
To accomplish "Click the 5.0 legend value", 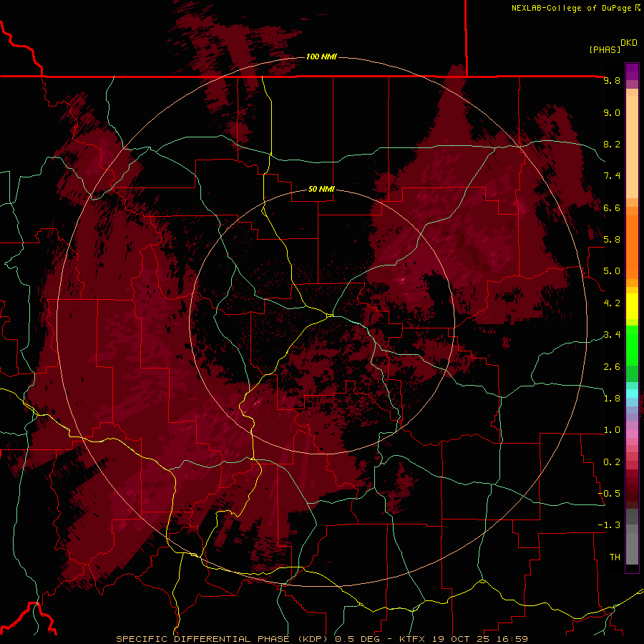I will tap(612, 271).
